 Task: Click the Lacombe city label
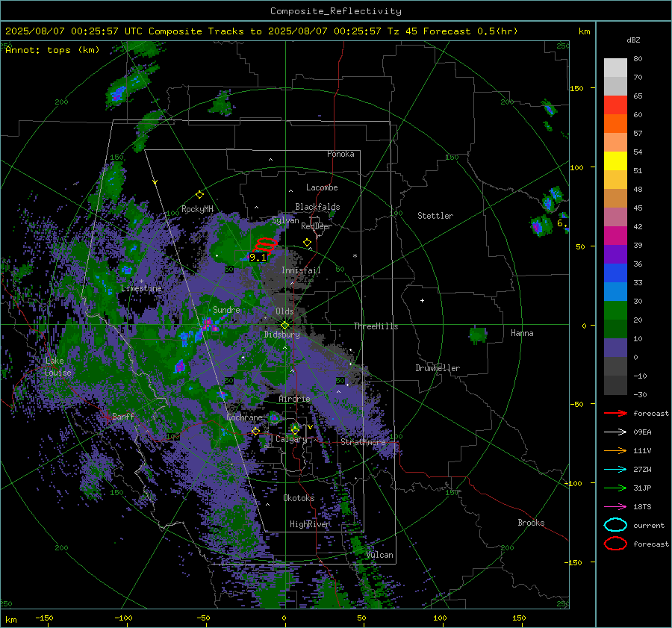(322, 187)
